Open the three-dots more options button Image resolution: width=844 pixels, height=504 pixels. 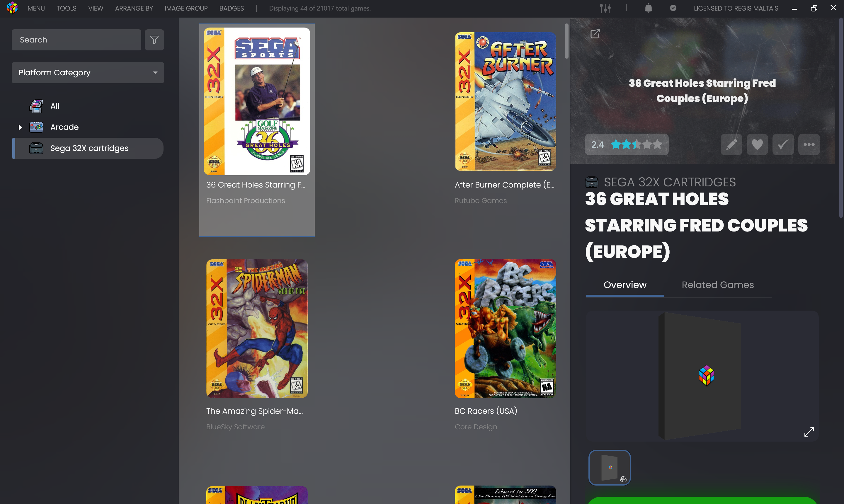(x=809, y=144)
